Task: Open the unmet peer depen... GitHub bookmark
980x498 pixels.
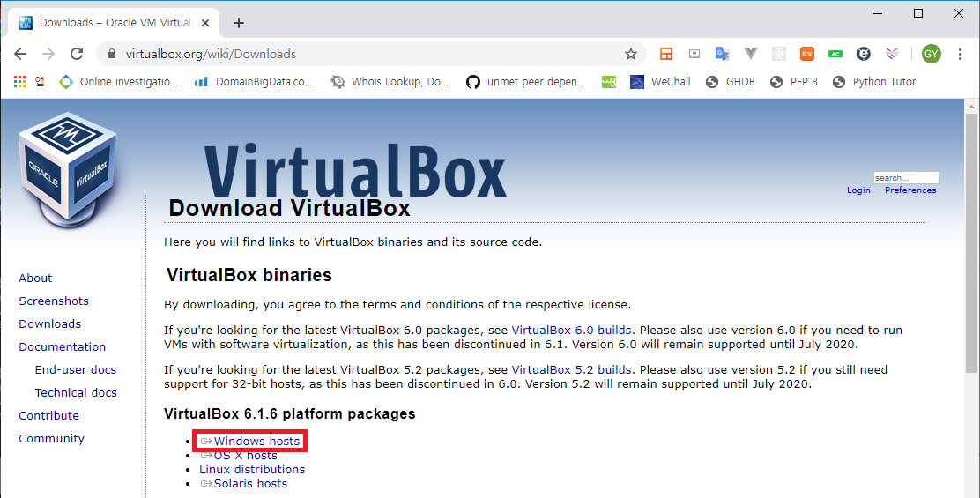Action: tap(525, 81)
